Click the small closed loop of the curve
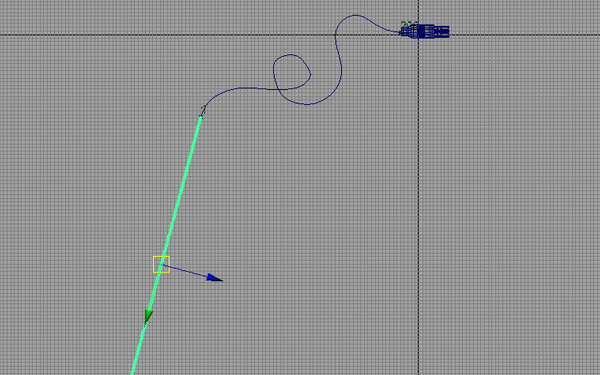Viewport: 600px width, 375px height. coord(292,72)
